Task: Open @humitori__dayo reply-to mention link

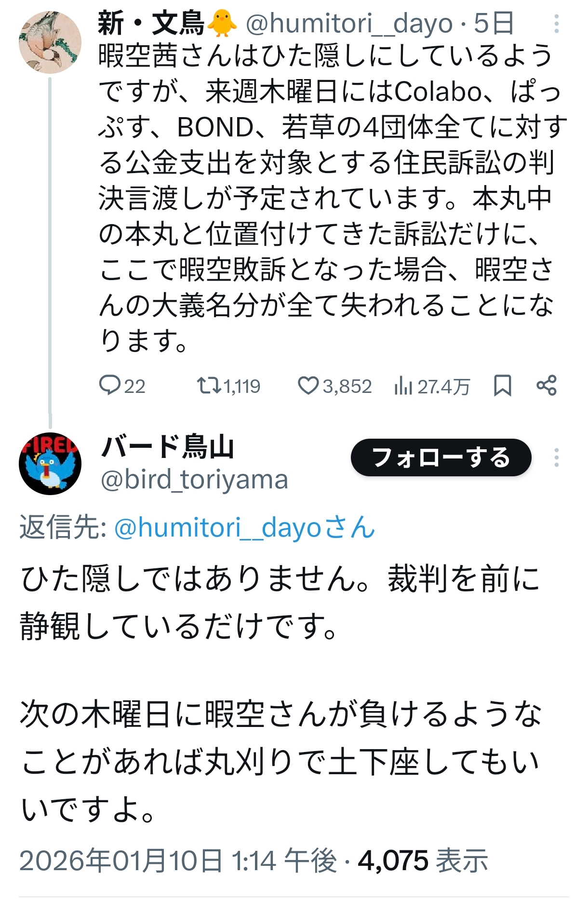Action: (244, 527)
